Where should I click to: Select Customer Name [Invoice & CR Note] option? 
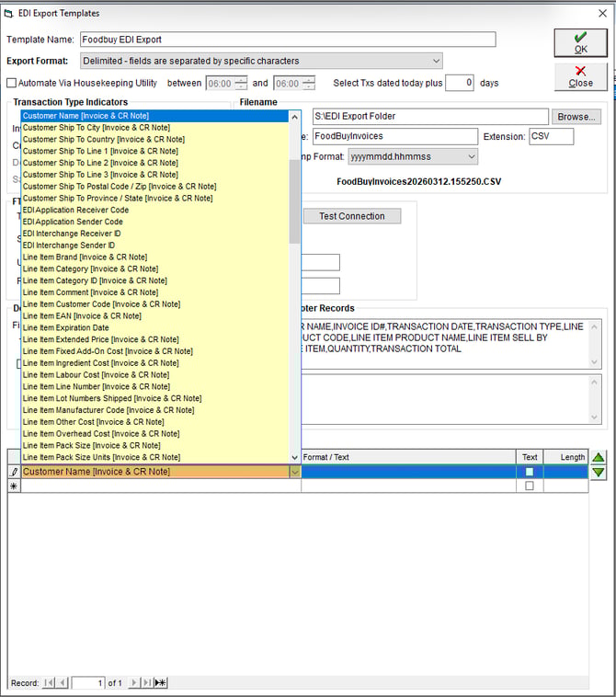[154, 116]
